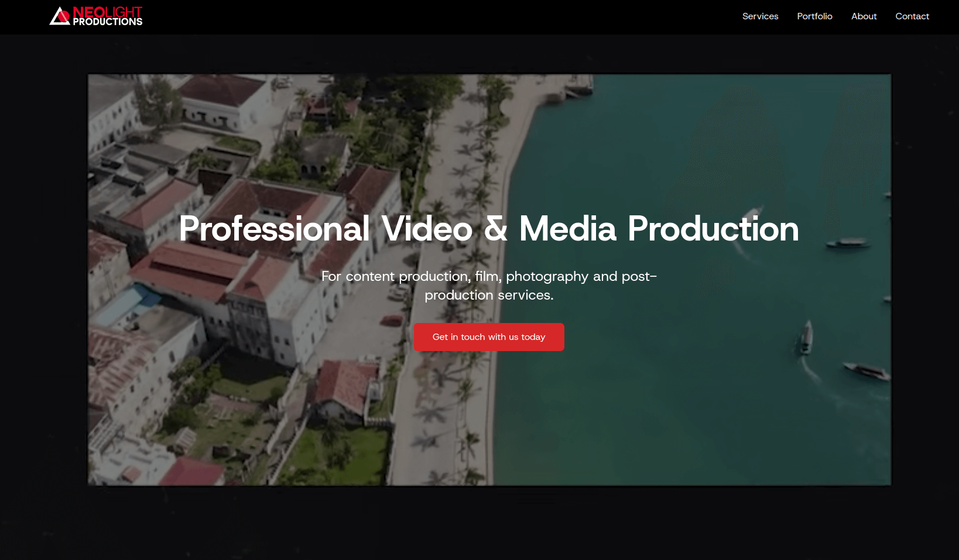
Task: Click the subtitle about content production services
Action: 489,286
